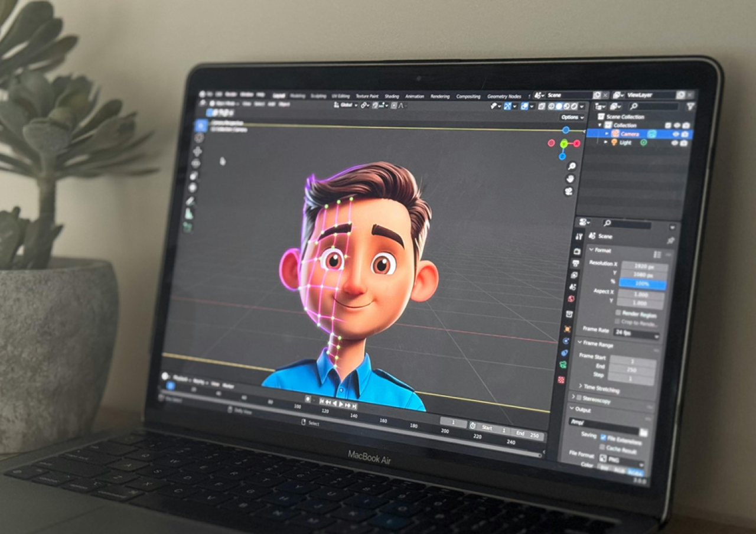Open the Scene properties tab icon

tap(573, 286)
